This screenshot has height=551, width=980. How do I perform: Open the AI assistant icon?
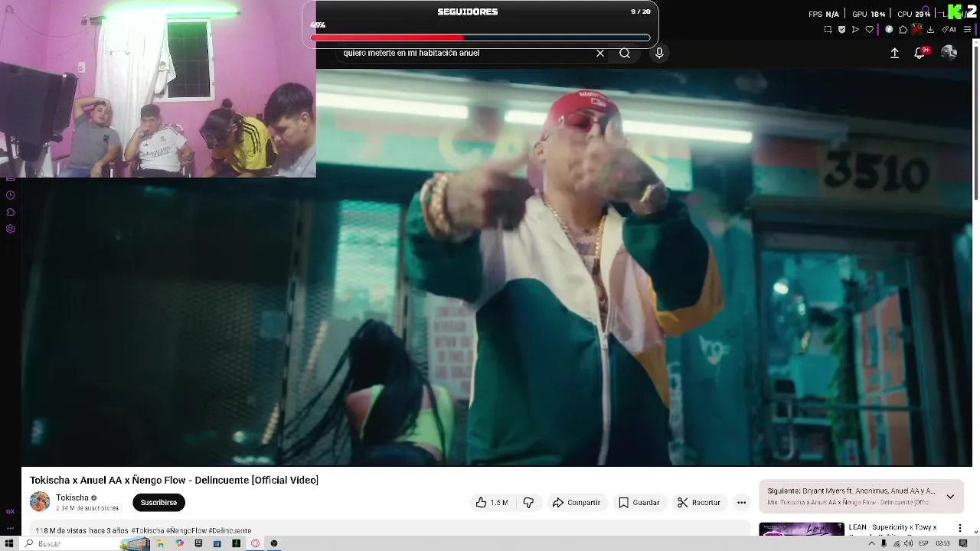[x=949, y=30]
